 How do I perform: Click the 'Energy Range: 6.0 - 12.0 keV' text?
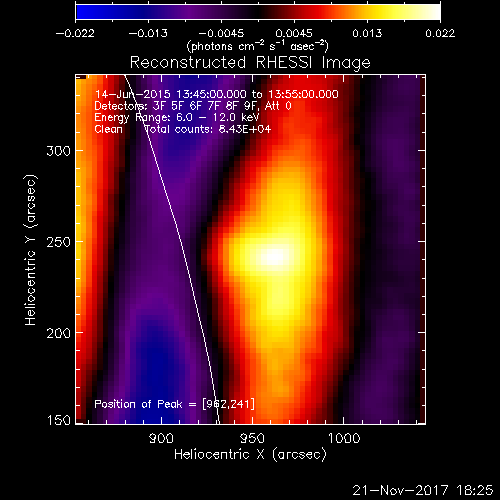(177, 118)
